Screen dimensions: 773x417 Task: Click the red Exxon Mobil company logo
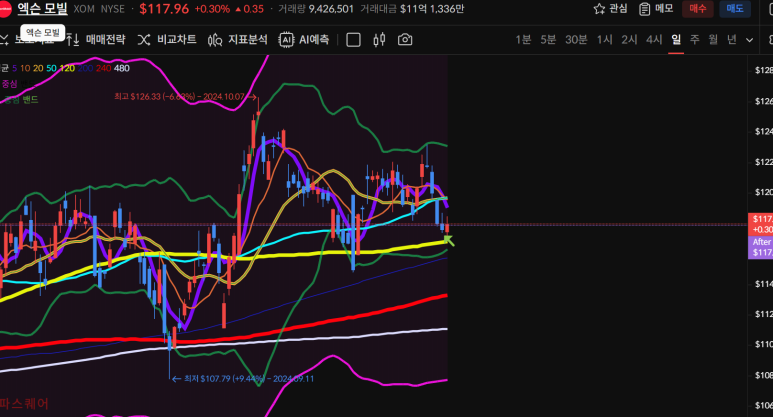tap(4, 9)
